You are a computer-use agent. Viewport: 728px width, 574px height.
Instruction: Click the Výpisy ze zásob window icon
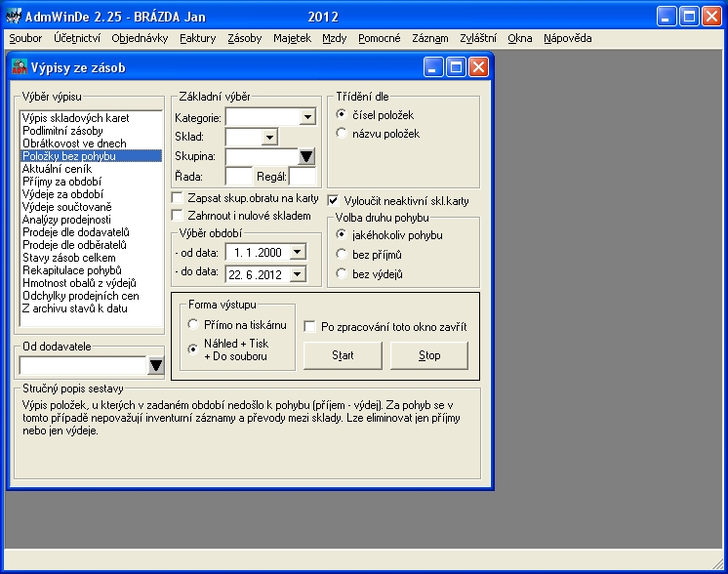pyautogui.click(x=20, y=67)
